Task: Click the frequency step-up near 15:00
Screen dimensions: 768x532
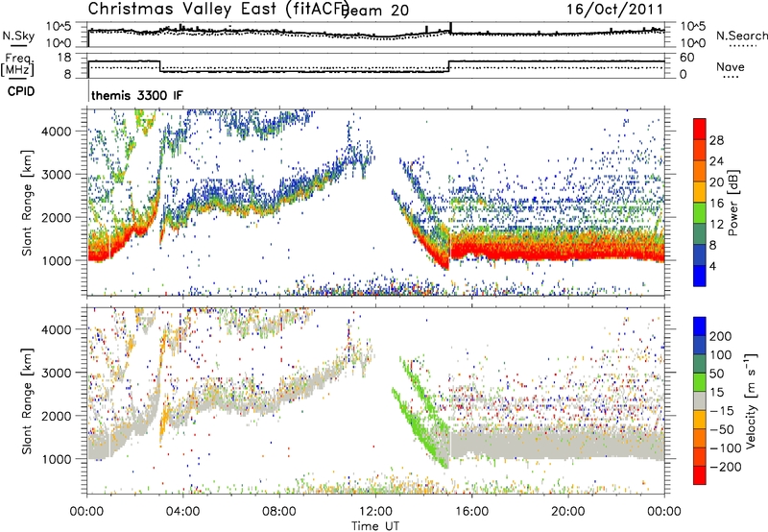Action: point(448,66)
